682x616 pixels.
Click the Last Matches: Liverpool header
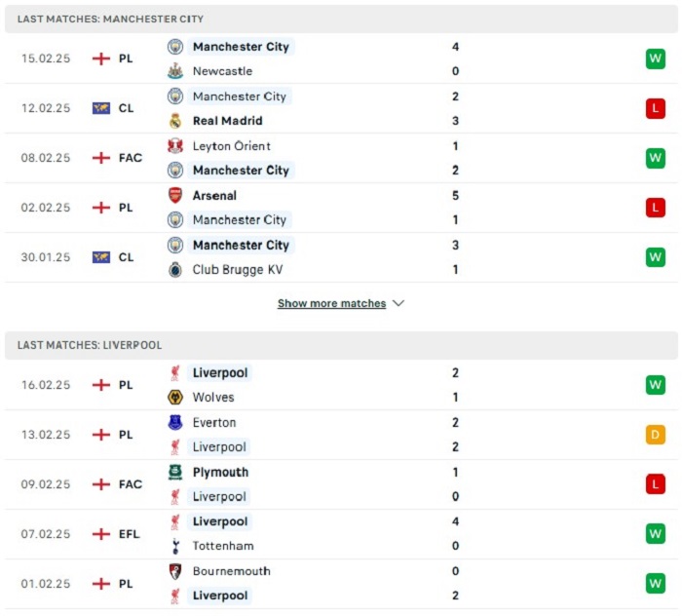90,345
